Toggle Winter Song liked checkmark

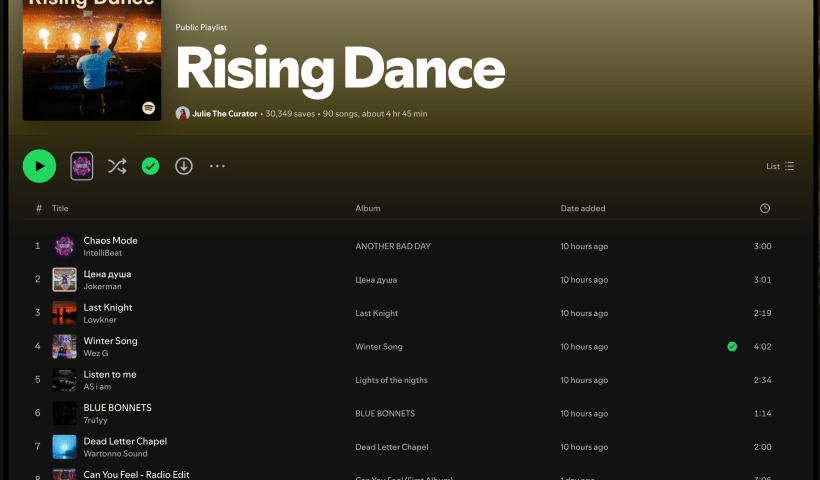732,347
